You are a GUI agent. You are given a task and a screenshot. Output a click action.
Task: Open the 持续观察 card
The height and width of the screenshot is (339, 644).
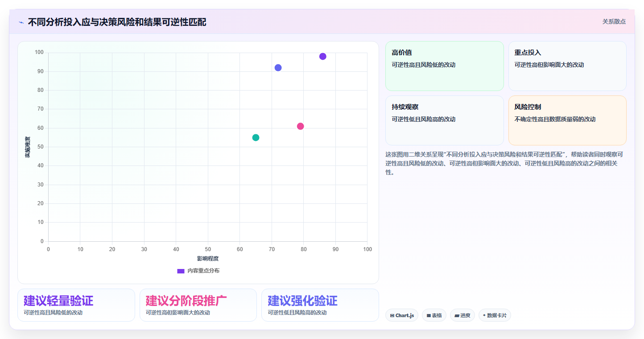pyautogui.click(x=444, y=120)
